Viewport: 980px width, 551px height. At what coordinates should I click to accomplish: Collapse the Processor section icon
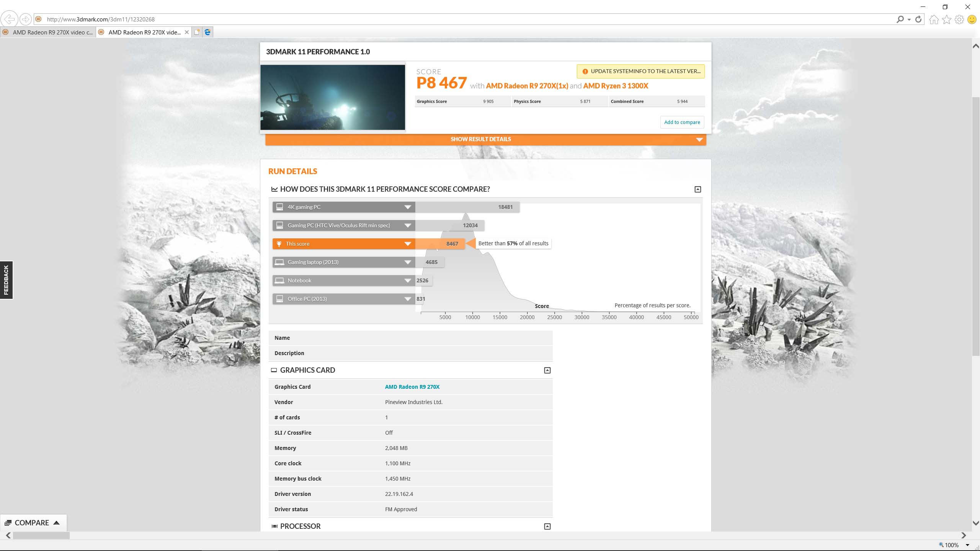pos(547,526)
